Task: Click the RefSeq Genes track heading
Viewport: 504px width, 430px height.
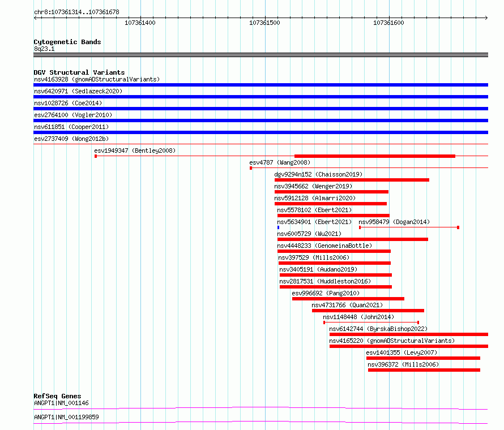Action: click(57, 396)
